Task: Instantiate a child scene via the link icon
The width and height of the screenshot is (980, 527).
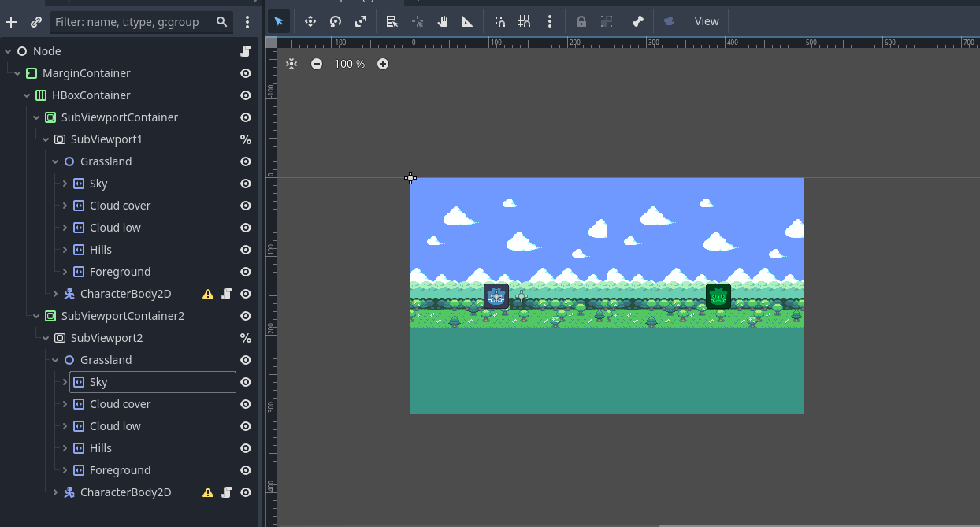Action: [35, 21]
